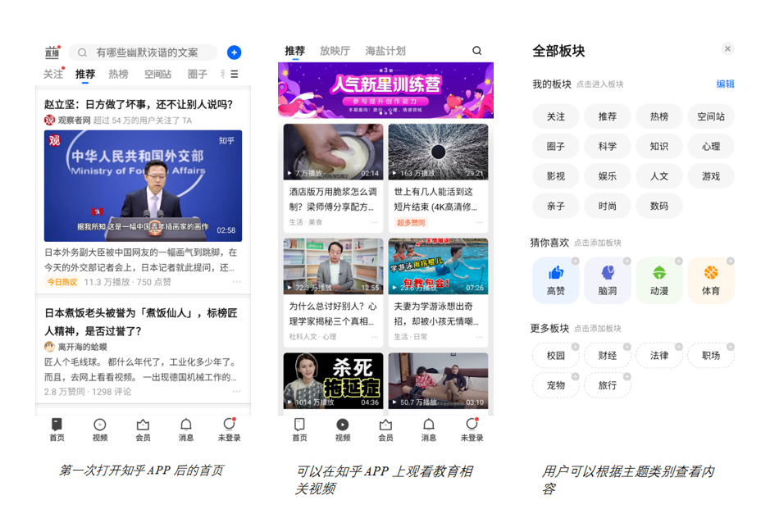Select 游戏 section chip
The width and height of the screenshot is (761, 532).
tap(711, 176)
